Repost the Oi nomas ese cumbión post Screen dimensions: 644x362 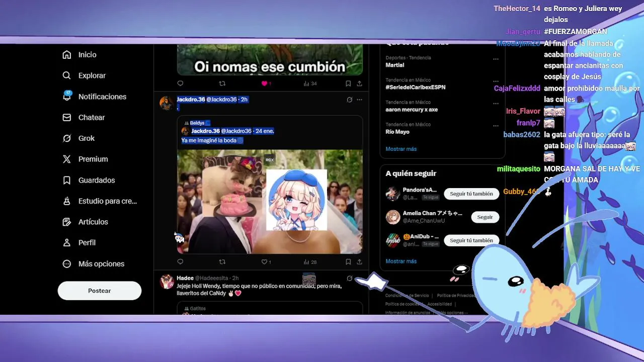point(222,83)
